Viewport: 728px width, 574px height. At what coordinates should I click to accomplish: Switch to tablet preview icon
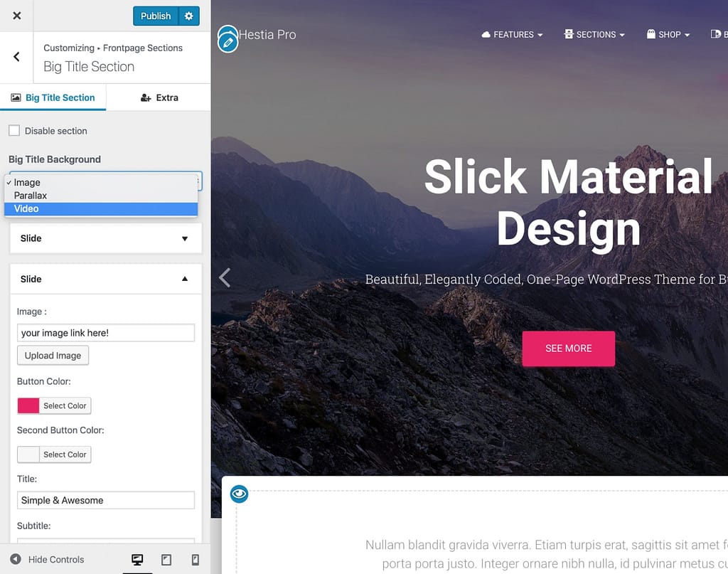pos(166,560)
